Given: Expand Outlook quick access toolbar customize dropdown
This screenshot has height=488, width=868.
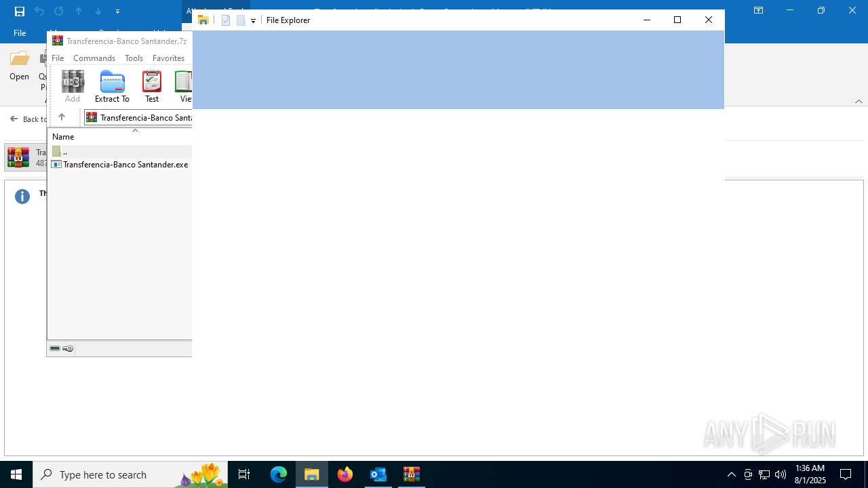Looking at the screenshot, I should tap(117, 11).
